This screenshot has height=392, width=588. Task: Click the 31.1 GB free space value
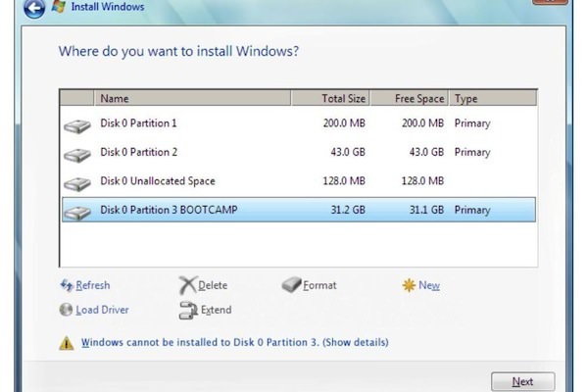pyautogui.click(x=426, y=210)
